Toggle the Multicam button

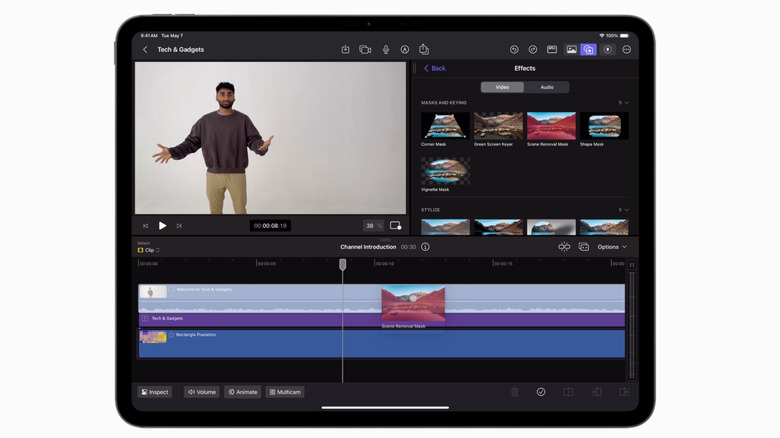point(285,392)
